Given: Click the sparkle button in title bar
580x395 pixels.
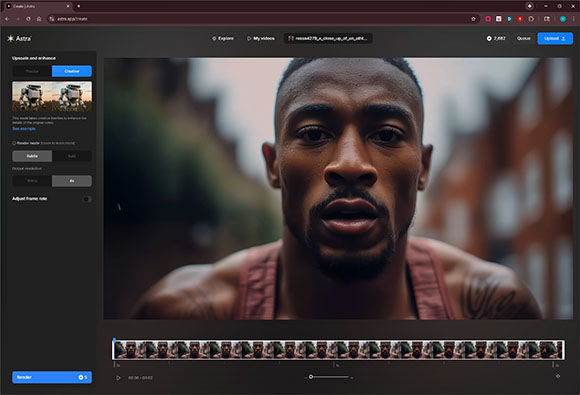Looking at the screenshot, I should [530, 6].
